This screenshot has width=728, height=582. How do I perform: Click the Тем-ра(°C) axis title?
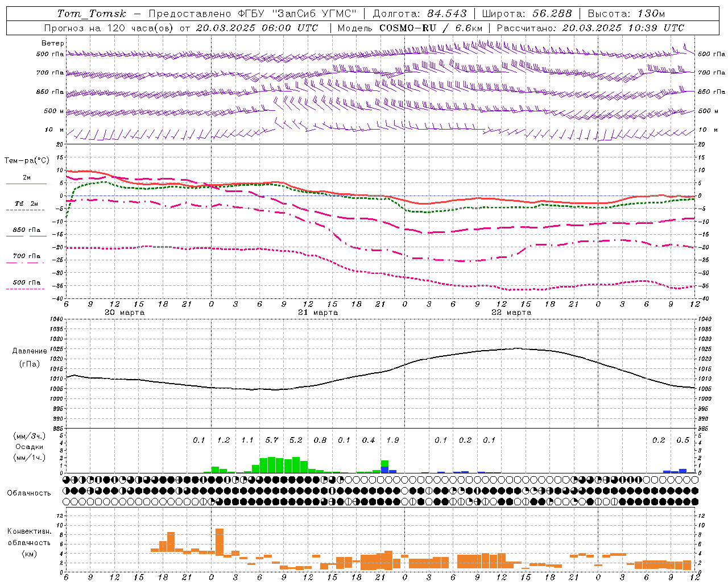[27, 161]
